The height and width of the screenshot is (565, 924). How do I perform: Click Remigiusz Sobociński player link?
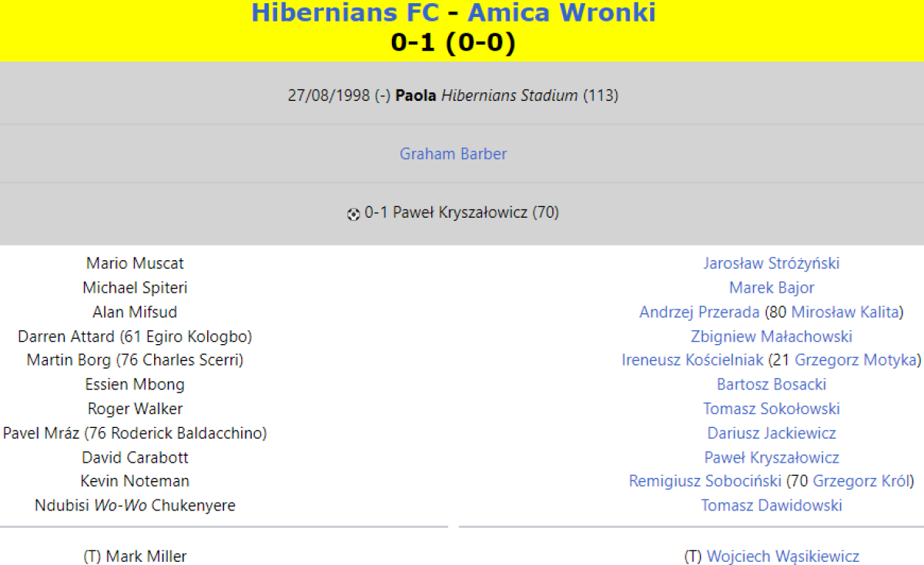point(705,481)
